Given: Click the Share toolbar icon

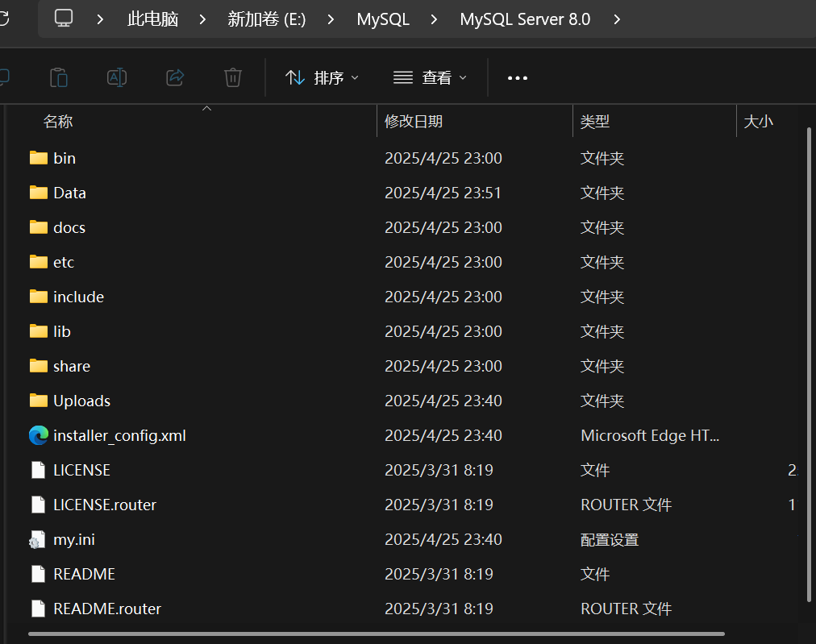Looking at the screenshot, I should pyautogui.click(x=175, y=77).
